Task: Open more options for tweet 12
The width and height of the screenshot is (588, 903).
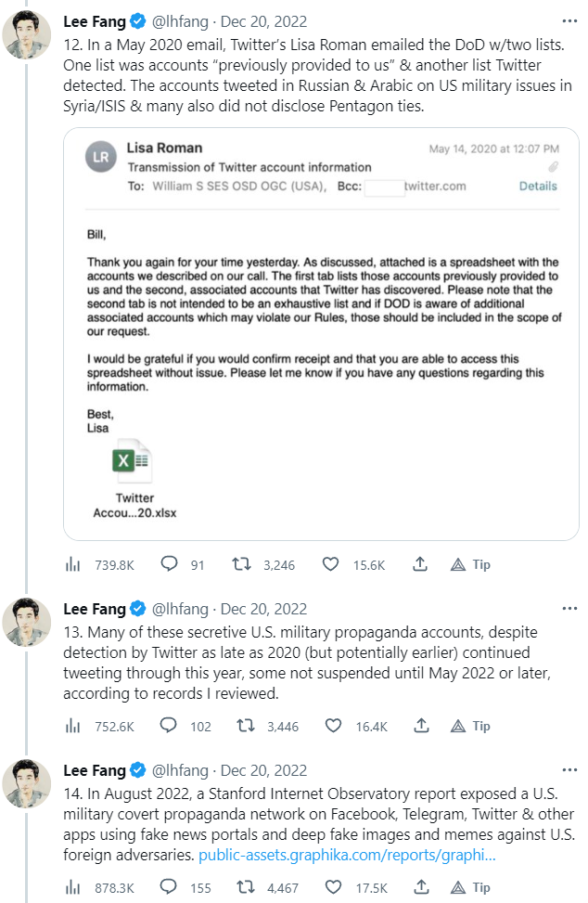Action: point(569,21)
